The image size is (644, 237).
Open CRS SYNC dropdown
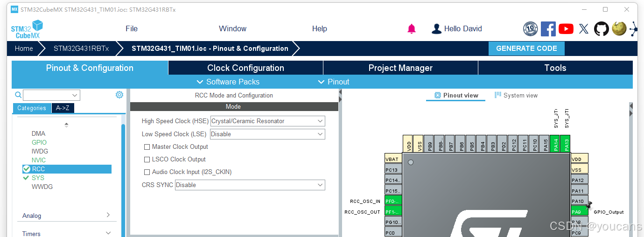(x=250, y=185)
